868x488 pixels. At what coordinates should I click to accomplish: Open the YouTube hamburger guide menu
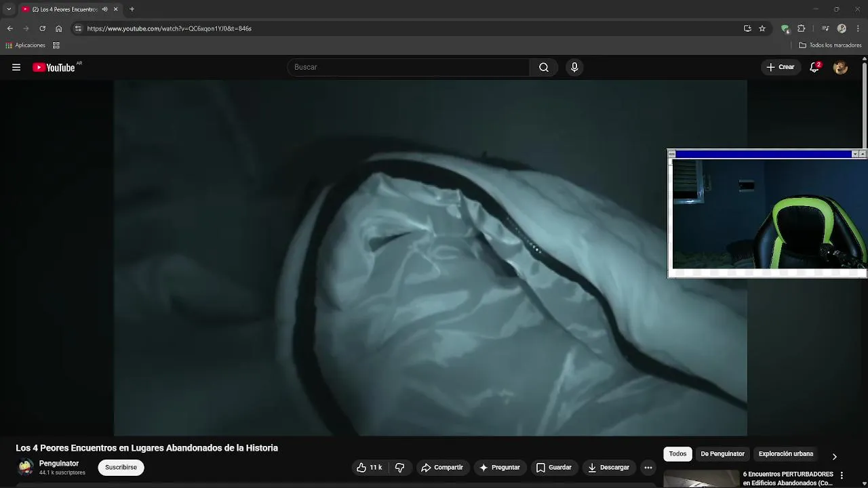[x=16, y=67]
